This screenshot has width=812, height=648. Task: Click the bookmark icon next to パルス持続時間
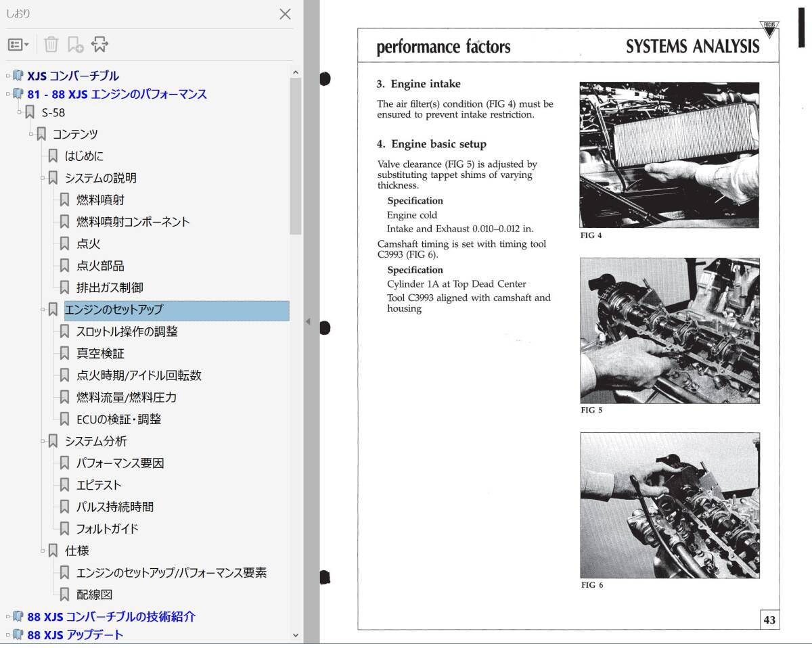point(64,507)
